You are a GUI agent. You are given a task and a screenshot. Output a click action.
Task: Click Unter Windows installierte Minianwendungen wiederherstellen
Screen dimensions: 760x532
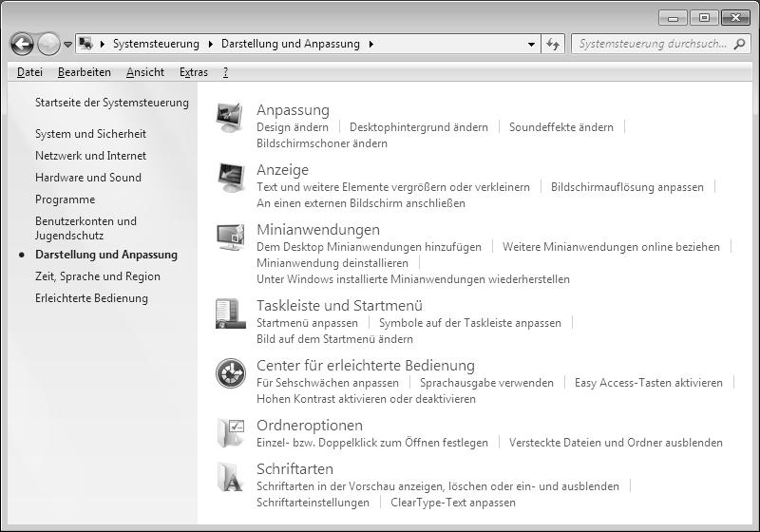click(413, 279)
